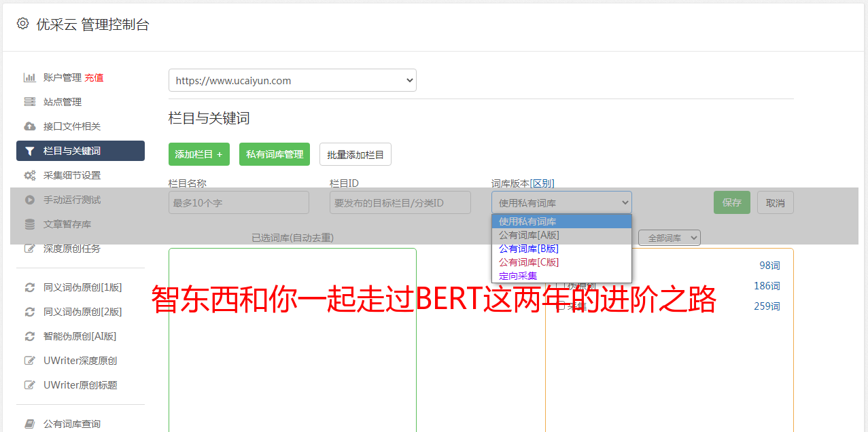This screenshot has height=432, width=868.
Task: Click the play icon for 手动运行测试
Action: tap(29, 200)
